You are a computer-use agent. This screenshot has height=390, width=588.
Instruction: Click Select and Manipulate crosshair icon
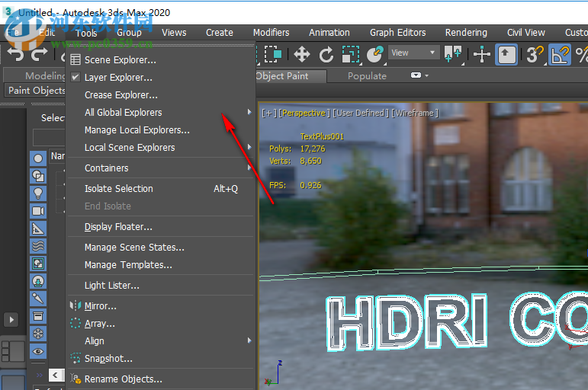tap(482, 54)
